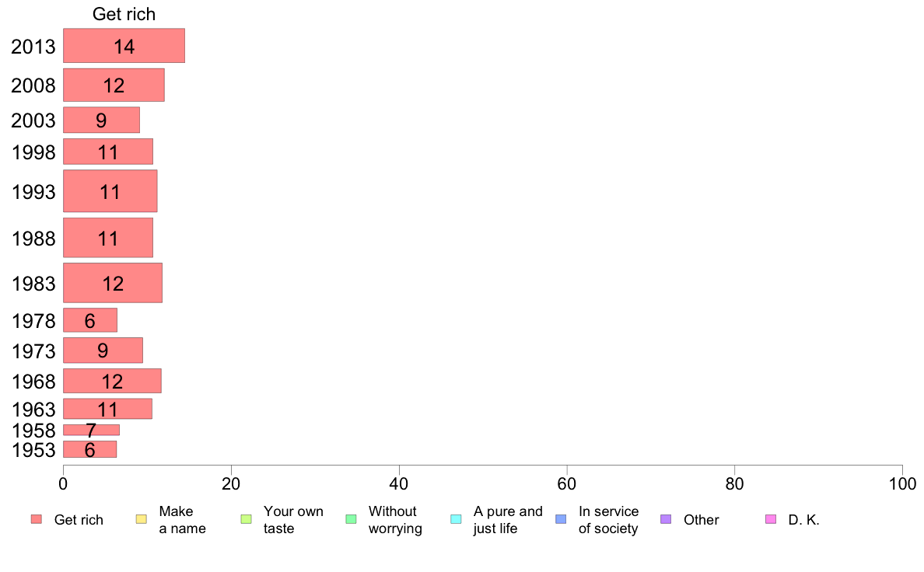924x572 pixels.
Task: Select the green Your own taste swatch
Action: click(x=247, y=519)
